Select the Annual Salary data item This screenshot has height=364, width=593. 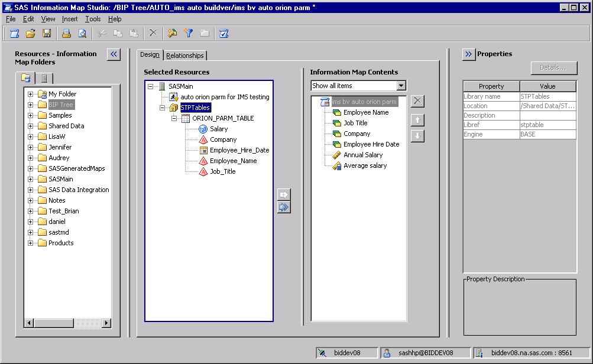[x=362, y=155]
